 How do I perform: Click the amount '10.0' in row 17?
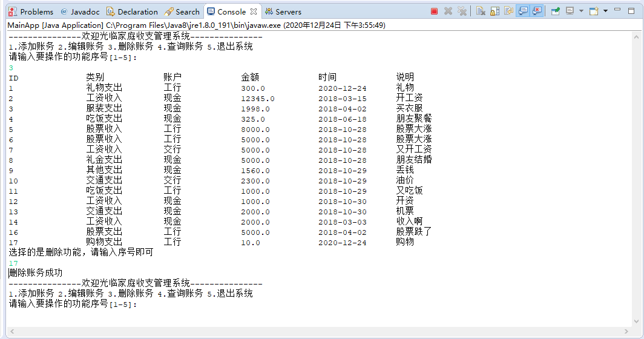[250, 243]
